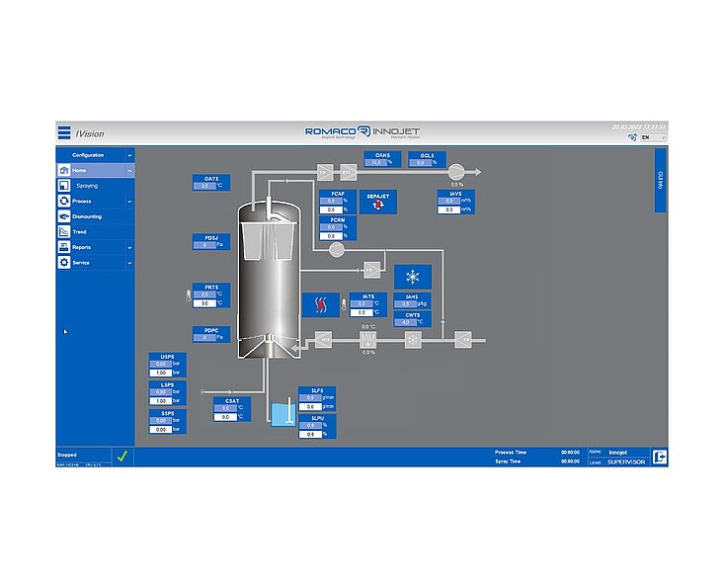Click the thermometer icon beside PRTS
The height and width of the screenshot is (588, 724).
[x=189, y=295]
